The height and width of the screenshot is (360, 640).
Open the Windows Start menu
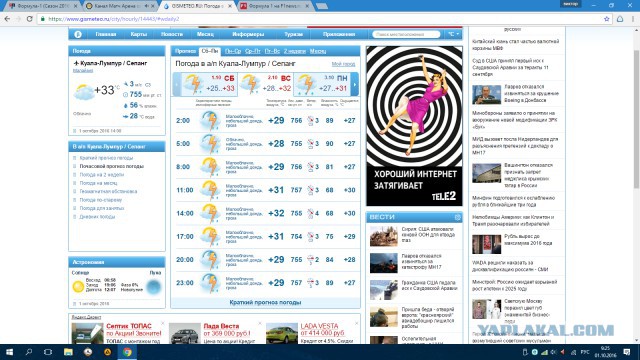(9, 352)
